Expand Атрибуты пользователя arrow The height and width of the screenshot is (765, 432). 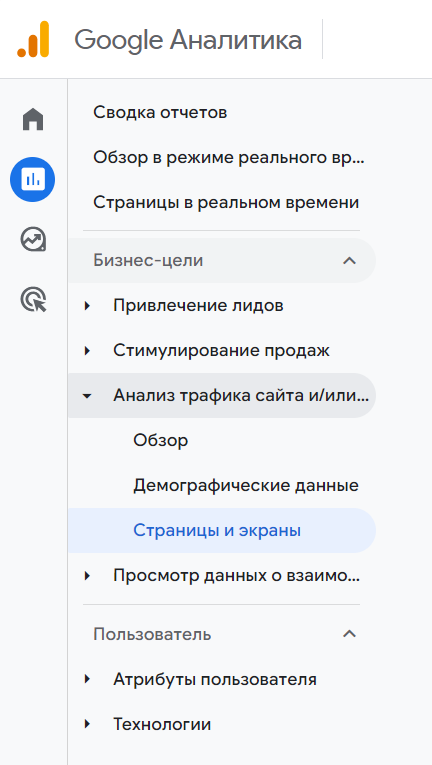87,679
